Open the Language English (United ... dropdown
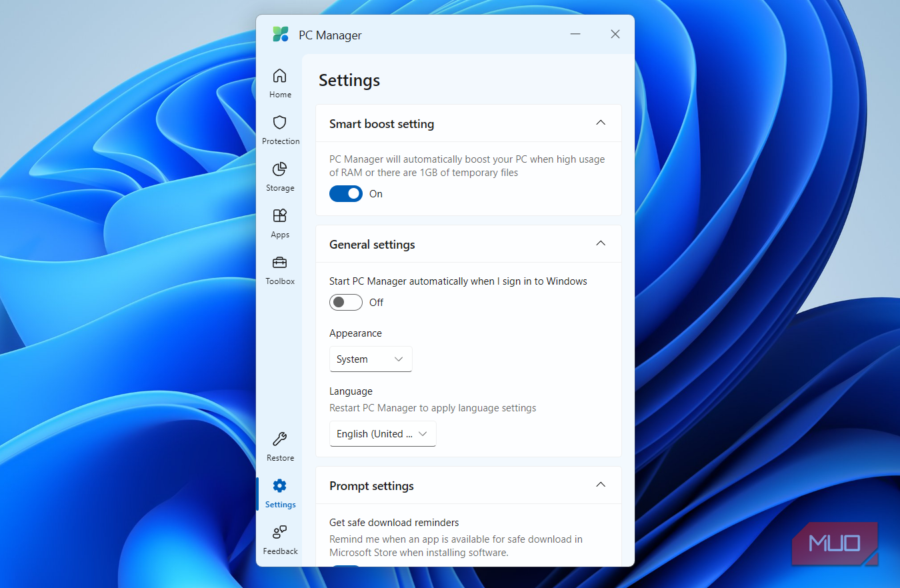This screenshot has width=900, height=588. point(383,434)
